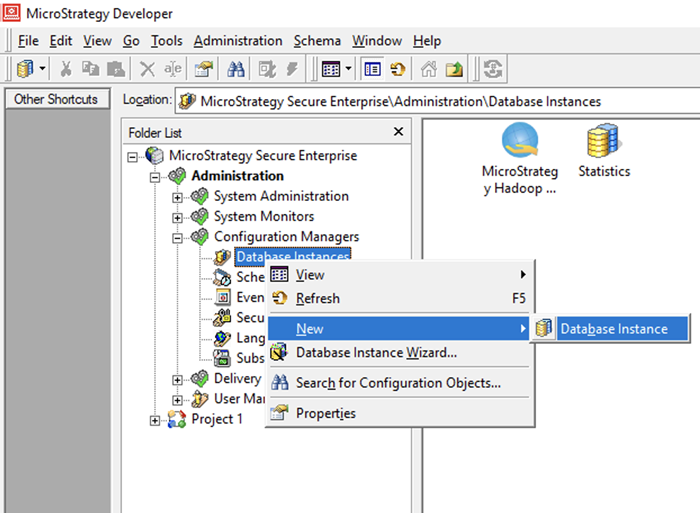Screen dimensions: 700x513
Task: Open the Administration menu in menu bar
Action: [238, 41]
